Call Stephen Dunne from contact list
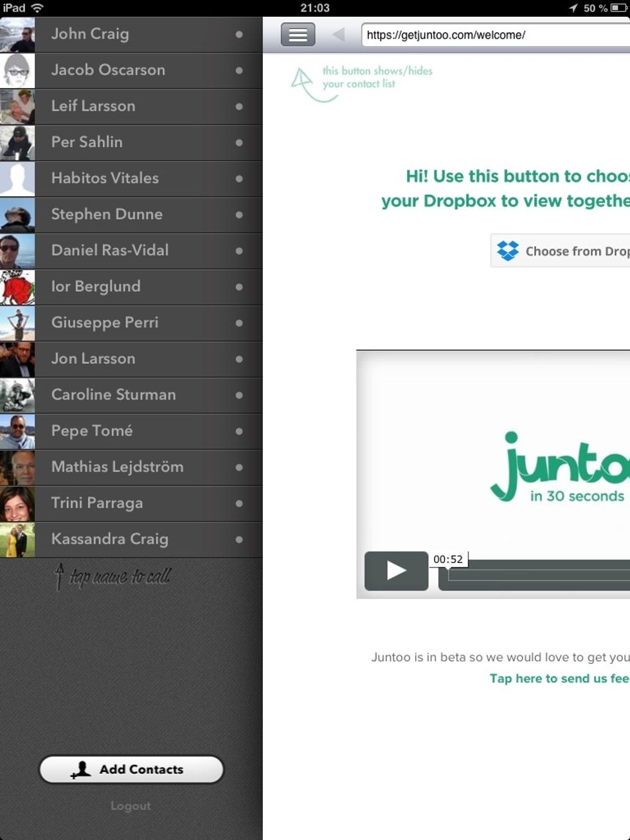This screenshot has width=630, height=840. point(107,214)
